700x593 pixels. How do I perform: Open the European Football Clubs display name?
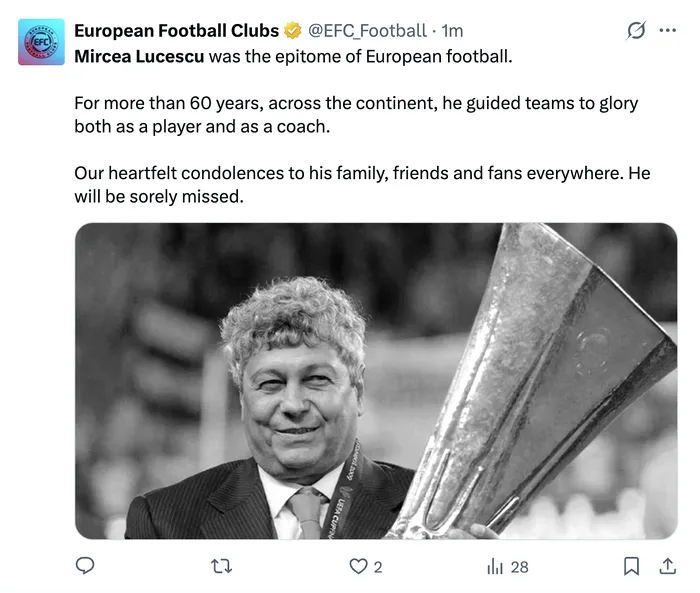(177, 31)
